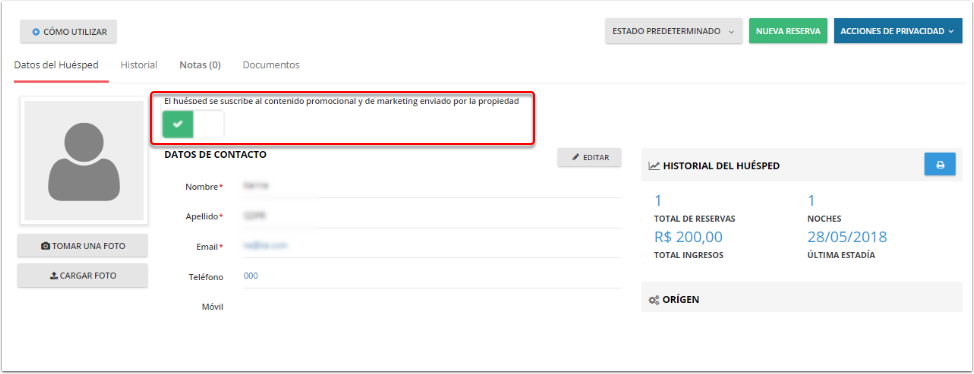Viewport: 974px width, 374px height.
Task: Create a Nueva Reserva
Action: tap(788, 31)
